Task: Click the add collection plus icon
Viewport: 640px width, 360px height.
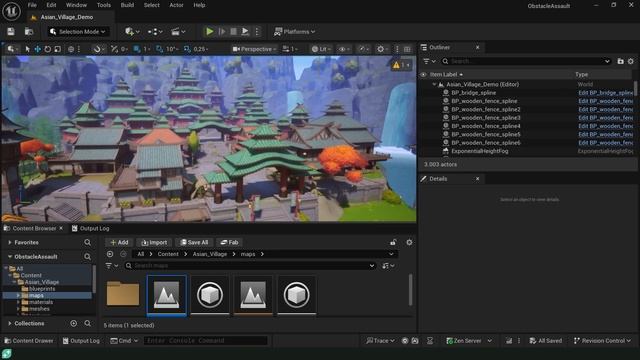Action: click(73, 323)
